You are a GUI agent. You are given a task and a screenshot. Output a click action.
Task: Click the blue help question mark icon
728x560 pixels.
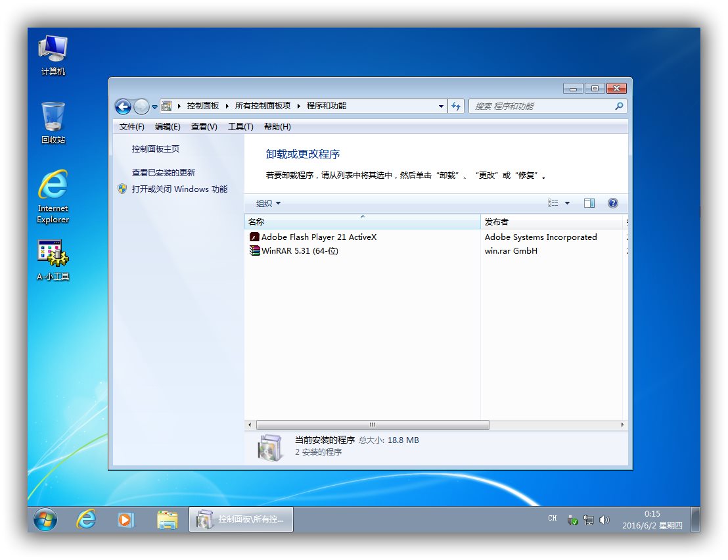click(613, 203)
